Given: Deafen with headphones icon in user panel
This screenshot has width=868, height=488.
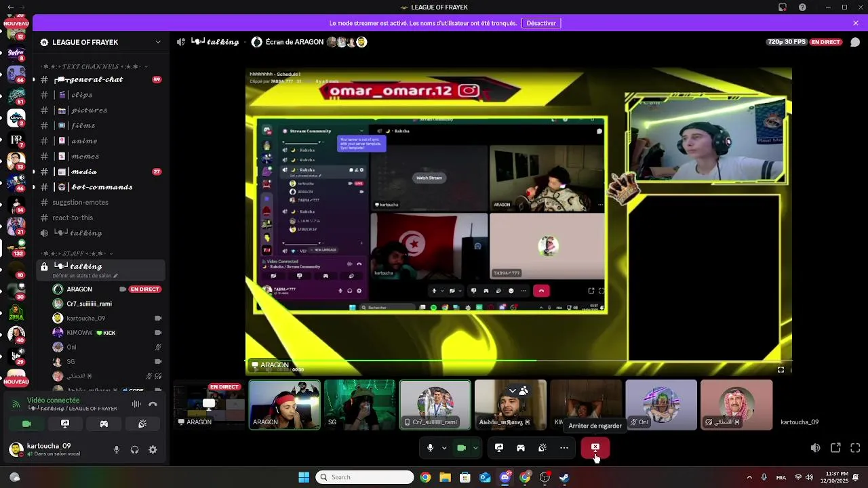Looking at the screenshot, I should (x=134, y=449).
